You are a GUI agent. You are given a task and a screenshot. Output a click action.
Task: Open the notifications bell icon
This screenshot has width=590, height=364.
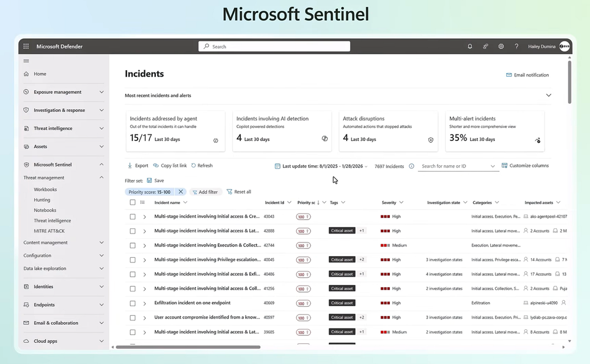click(x=470, y=47)
